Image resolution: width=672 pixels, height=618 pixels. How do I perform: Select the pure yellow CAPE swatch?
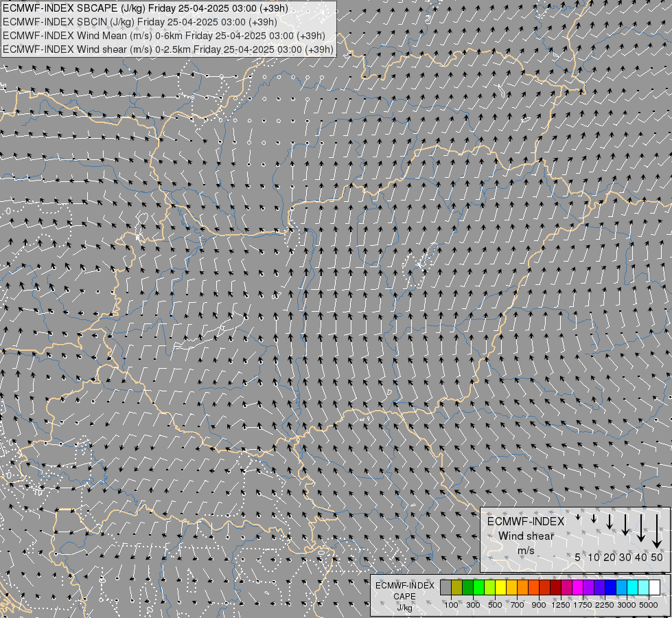point(501,588)
